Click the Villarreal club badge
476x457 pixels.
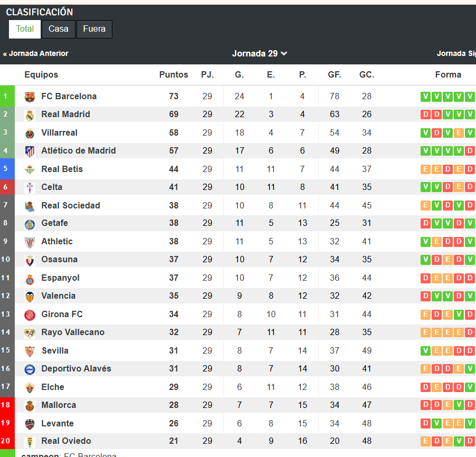(x=30, y=133)
